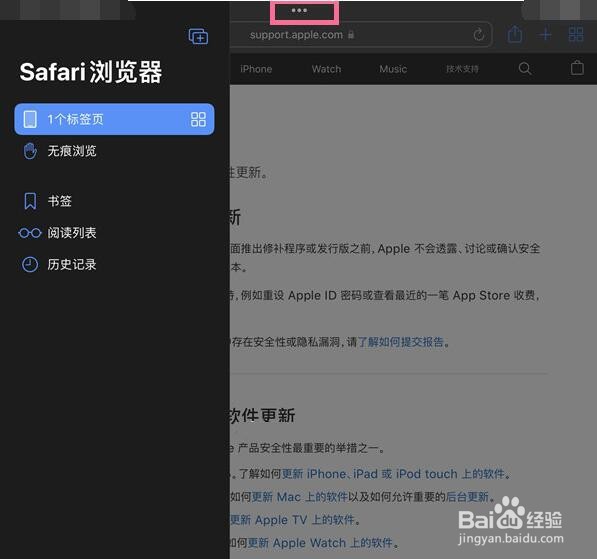This screenshot has width=597, height=559.
Task: Click the Safari浏览器 sidebar title
Action: (91, 72)
